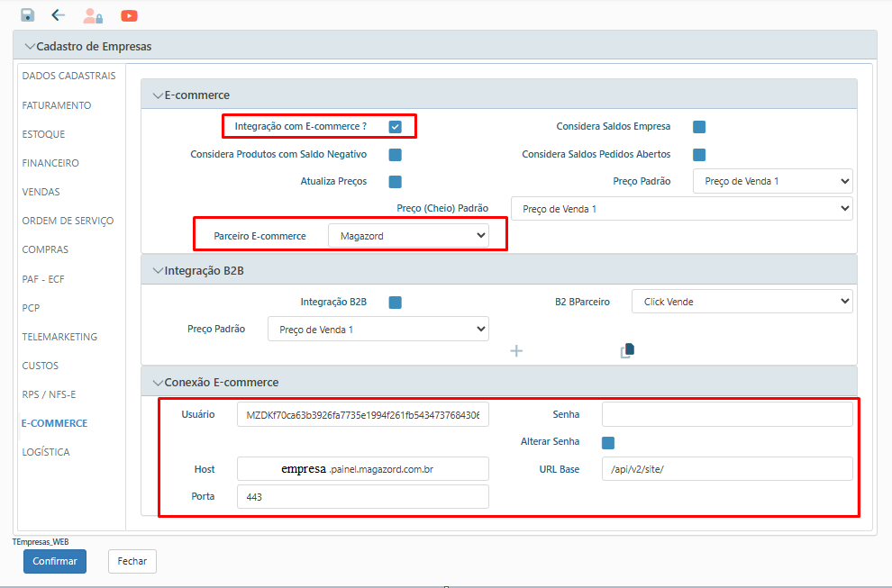This screenshot has width=892, height=588.
Task: Click into the Senha input field
Action: pos(726,414)
